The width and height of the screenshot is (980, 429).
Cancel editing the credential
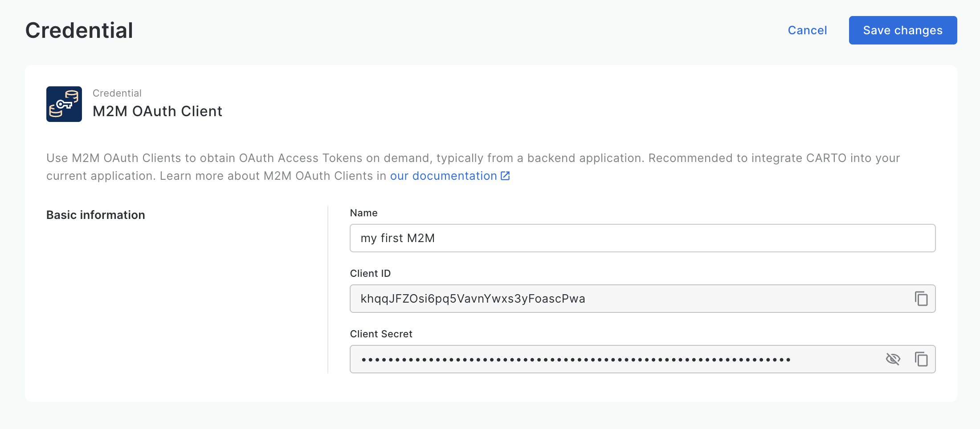point(807,30)
